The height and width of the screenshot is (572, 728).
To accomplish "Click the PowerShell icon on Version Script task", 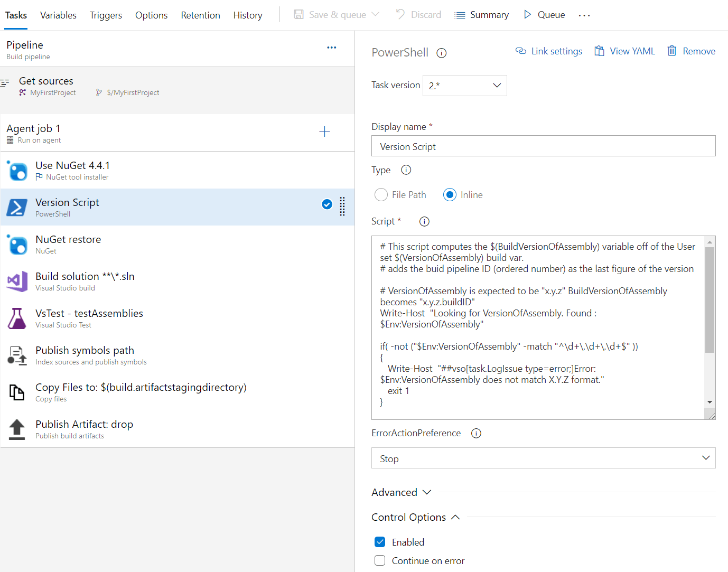I will pos(16,207).
